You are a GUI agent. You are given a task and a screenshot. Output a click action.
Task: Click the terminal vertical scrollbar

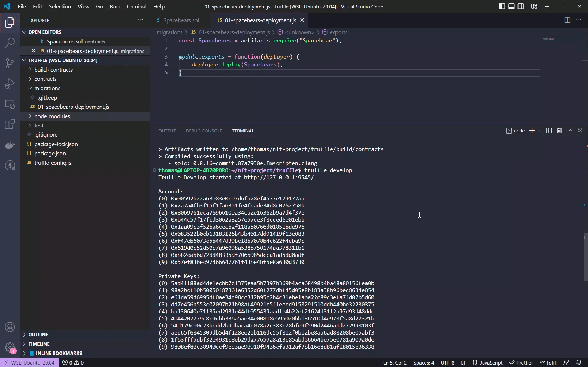pyautogui.click(x=585, y=257)
